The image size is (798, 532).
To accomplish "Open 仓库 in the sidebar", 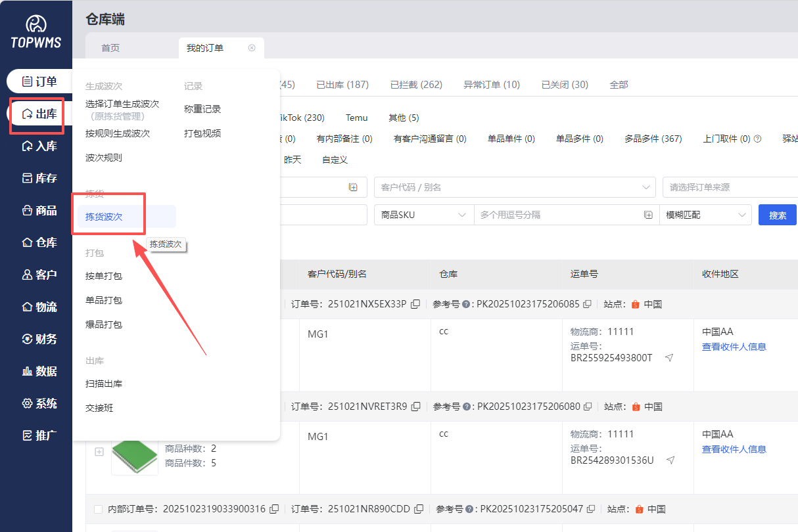I will [39, 242].
